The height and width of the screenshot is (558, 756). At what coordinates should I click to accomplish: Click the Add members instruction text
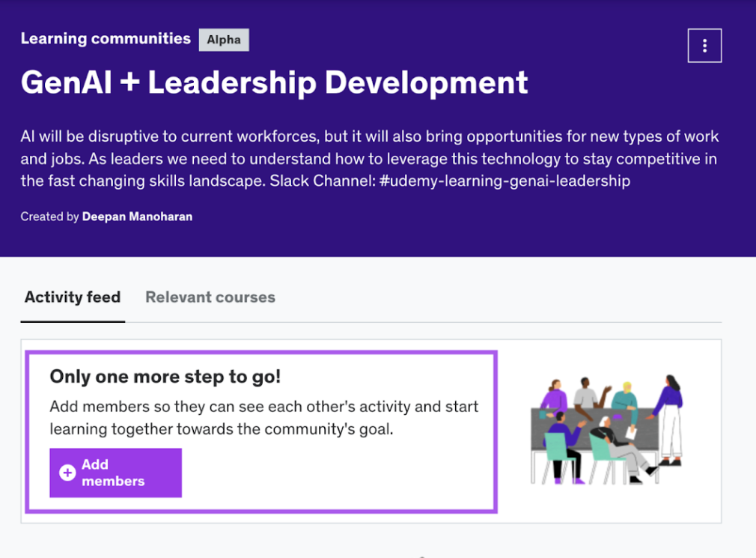coord(263,418)
